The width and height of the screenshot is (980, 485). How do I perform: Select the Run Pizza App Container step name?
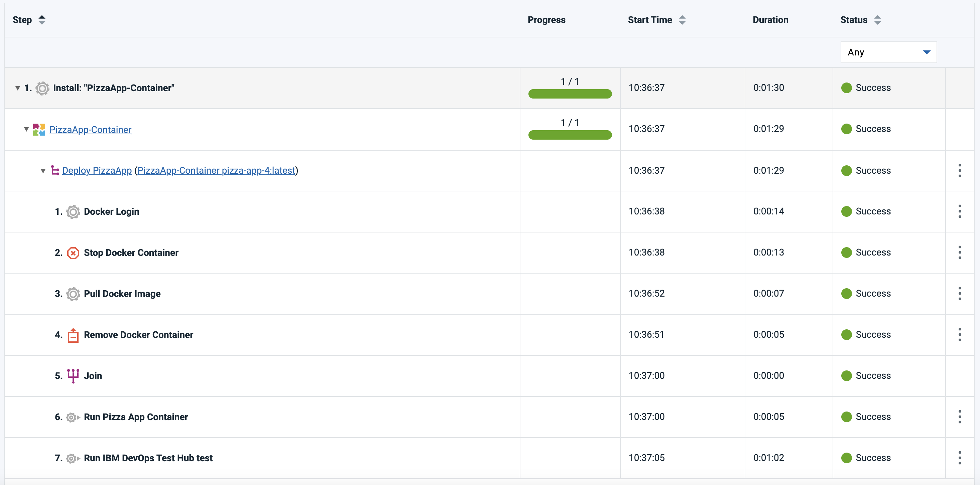(136, 417)
